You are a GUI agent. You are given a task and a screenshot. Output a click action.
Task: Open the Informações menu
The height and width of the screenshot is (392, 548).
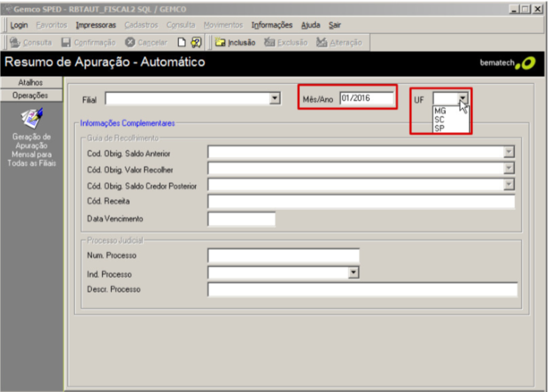click(272, 25)
